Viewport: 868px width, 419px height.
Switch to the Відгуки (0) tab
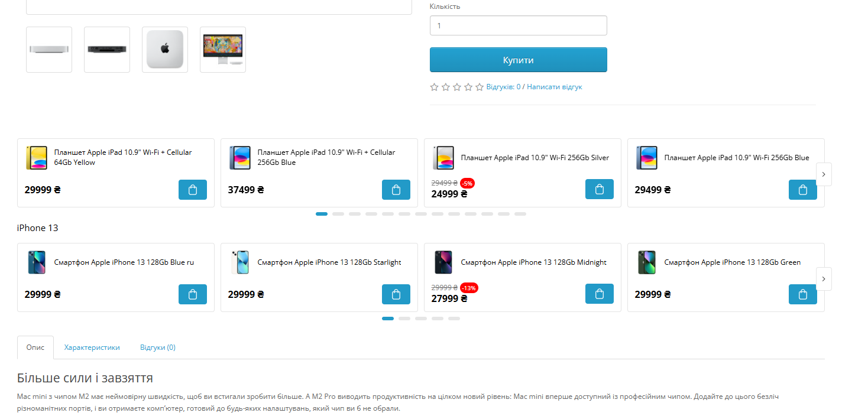[158, 347]
